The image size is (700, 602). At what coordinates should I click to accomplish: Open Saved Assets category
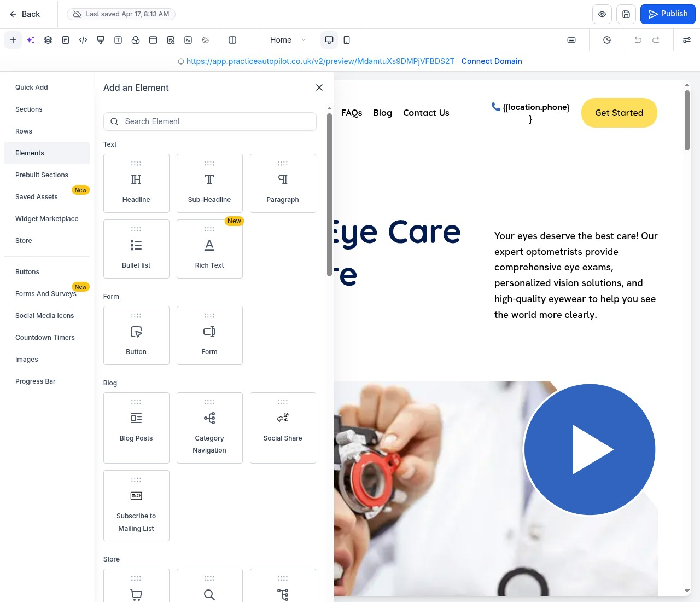47,197
